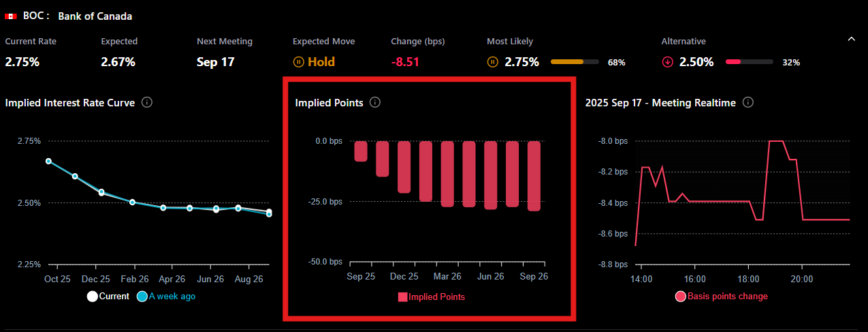Click the Canada flag icon

tap(11, 16)
